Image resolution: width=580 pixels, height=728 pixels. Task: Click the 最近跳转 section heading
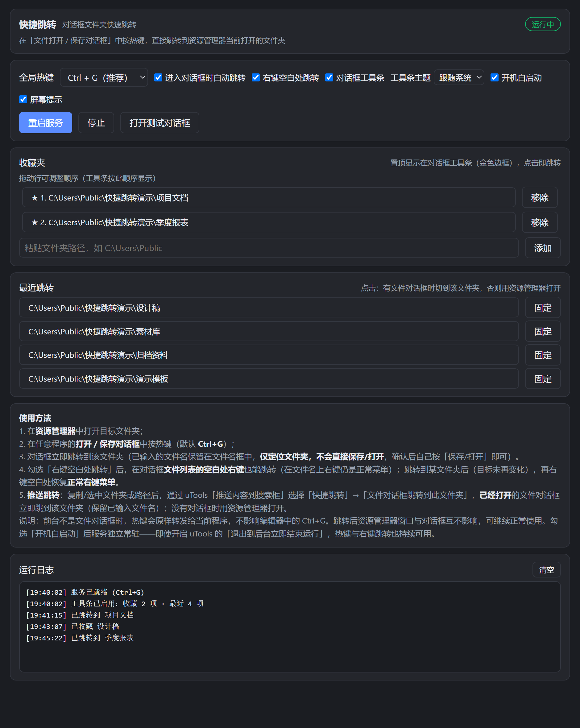[36, 288]
